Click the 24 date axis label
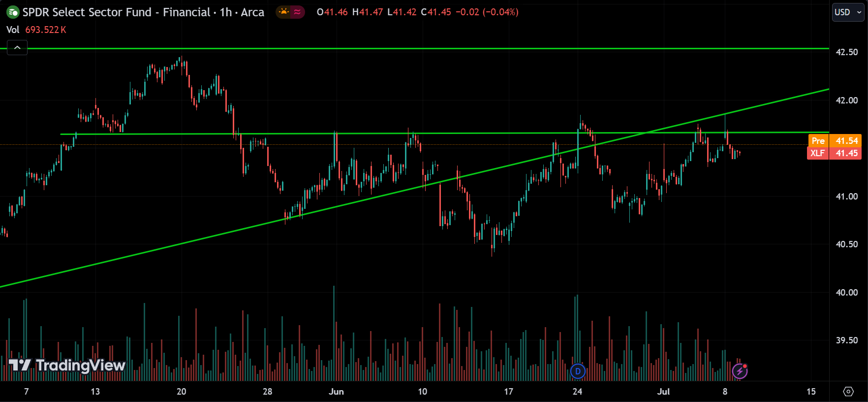Viewport: 868px width, 402px height. tap(577, 392)
